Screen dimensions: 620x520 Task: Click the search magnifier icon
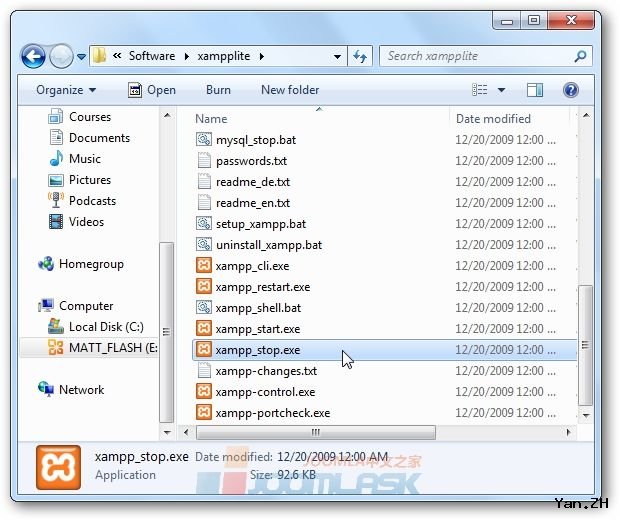pos(580,56)
